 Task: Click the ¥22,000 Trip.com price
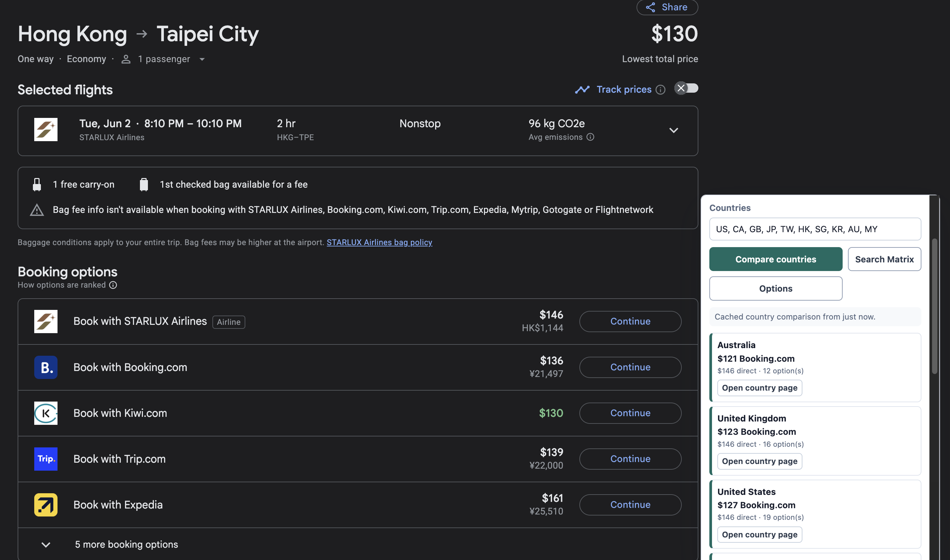(546, 466)
